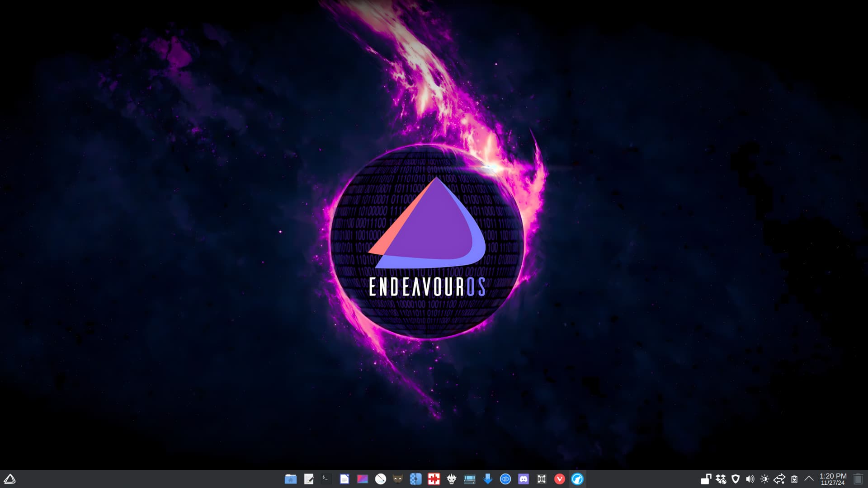Launch the text editor with pencil icon
The image size is (868, 488).
point(309,479)
